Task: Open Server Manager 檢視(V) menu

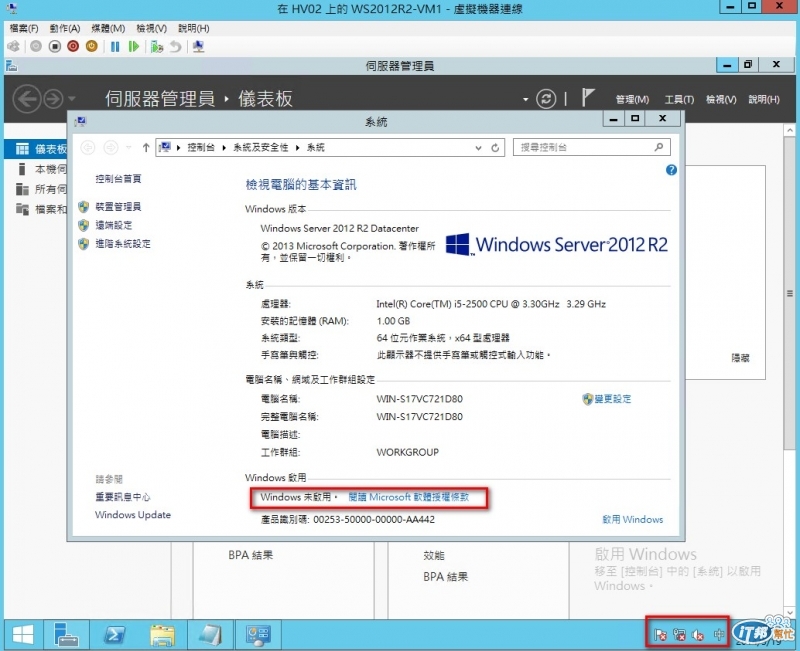Action: tap(721, 99)
